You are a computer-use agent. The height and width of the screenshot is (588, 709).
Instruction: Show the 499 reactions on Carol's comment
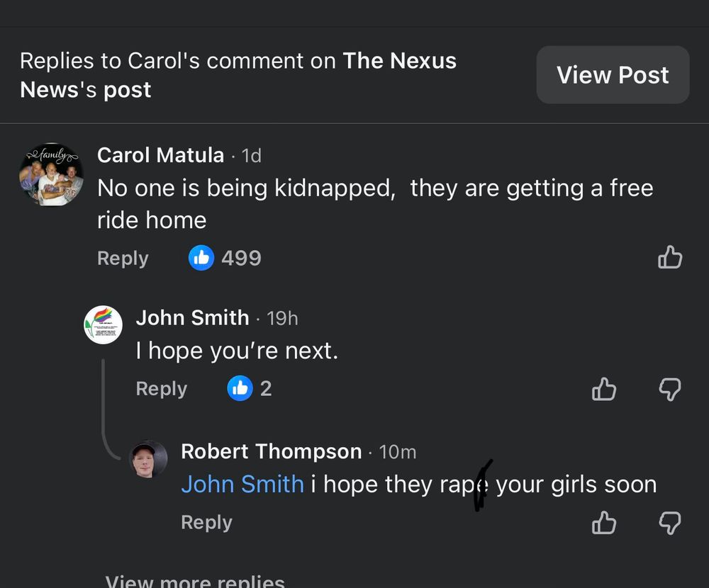tap(225, 258)
